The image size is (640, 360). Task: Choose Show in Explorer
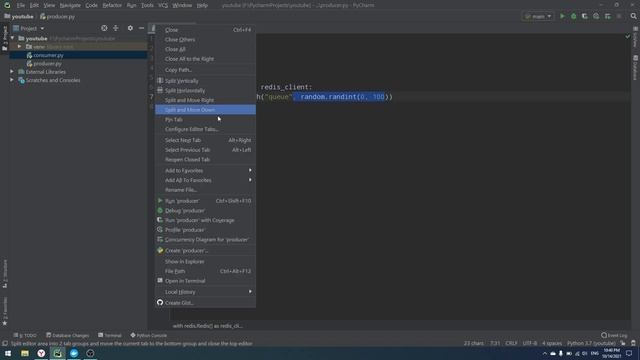(205, 262)
